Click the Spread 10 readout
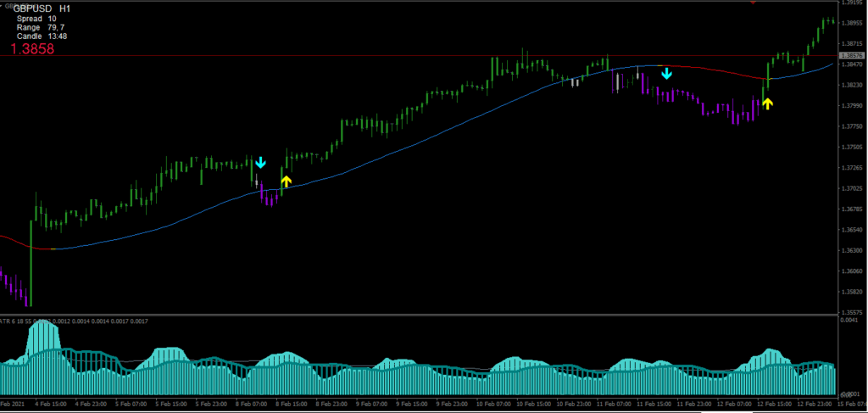The width and height of the screenshot is (868, 413). tap(36, 19)
